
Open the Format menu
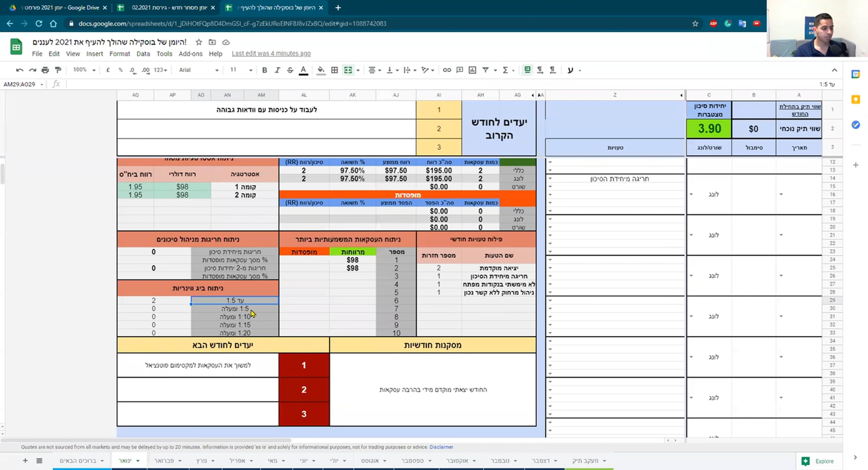(x=119, y=54)
